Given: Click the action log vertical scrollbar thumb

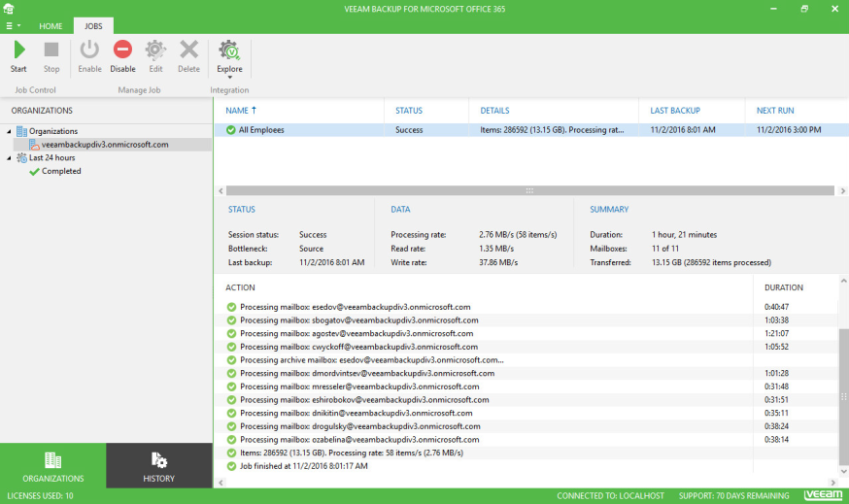Looking at the screenshot, I should click(x=843, y=396).
